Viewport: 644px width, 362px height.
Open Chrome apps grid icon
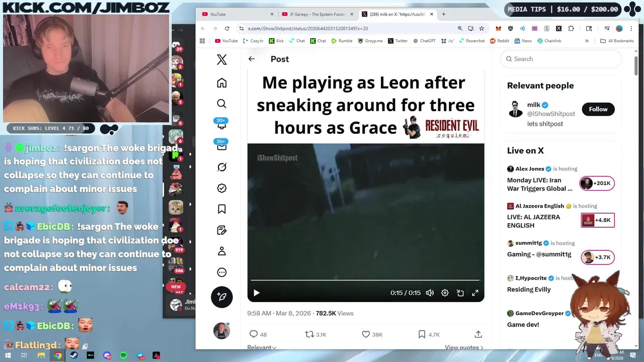point(202,41)
